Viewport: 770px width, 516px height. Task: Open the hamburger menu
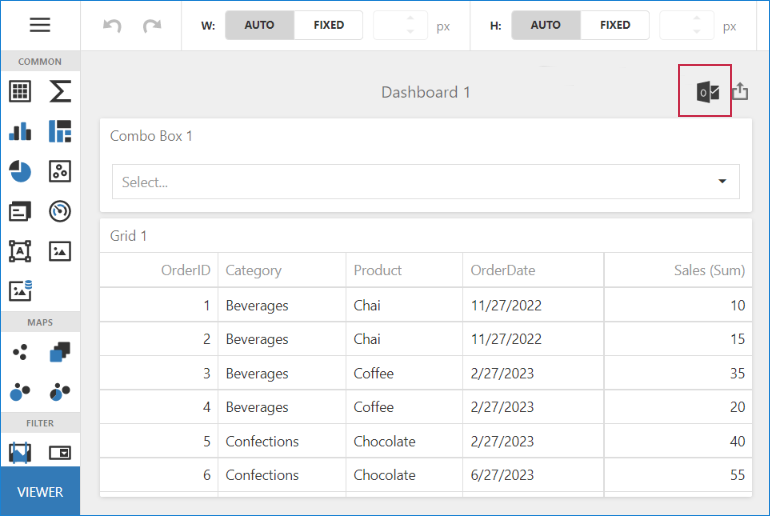click(x=40, y=25)
